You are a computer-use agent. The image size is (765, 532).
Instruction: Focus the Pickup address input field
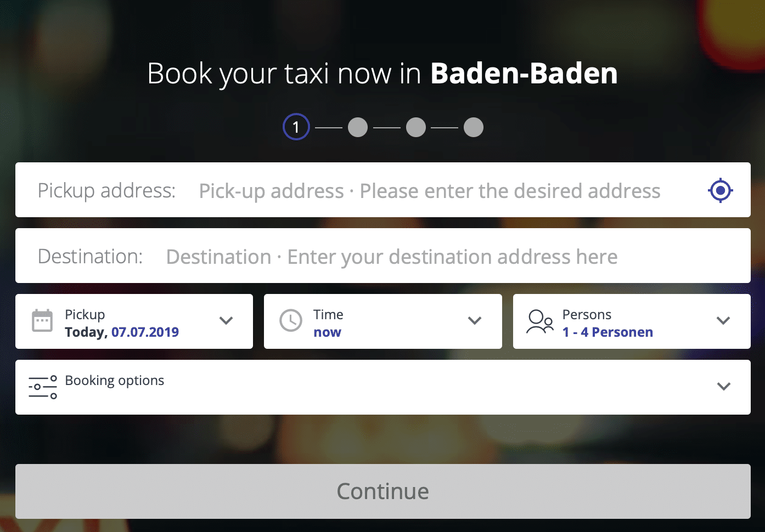coord(430,191)
